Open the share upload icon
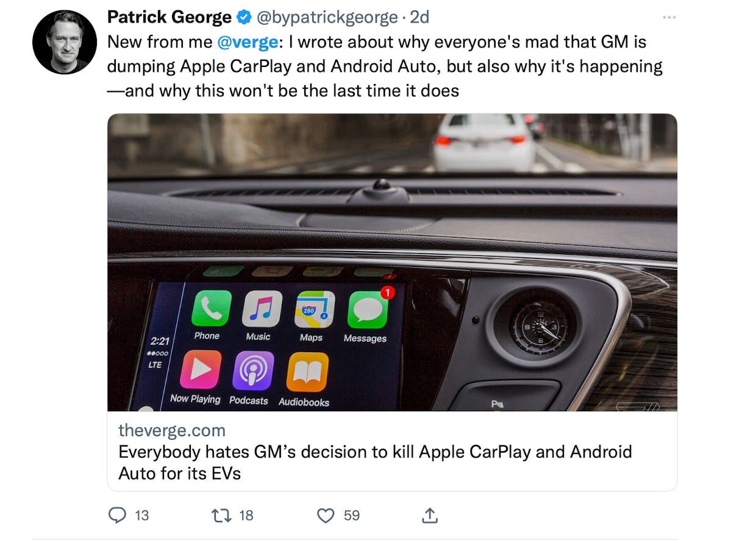This screenshot has width=756, height=541. tap(430, 515)
